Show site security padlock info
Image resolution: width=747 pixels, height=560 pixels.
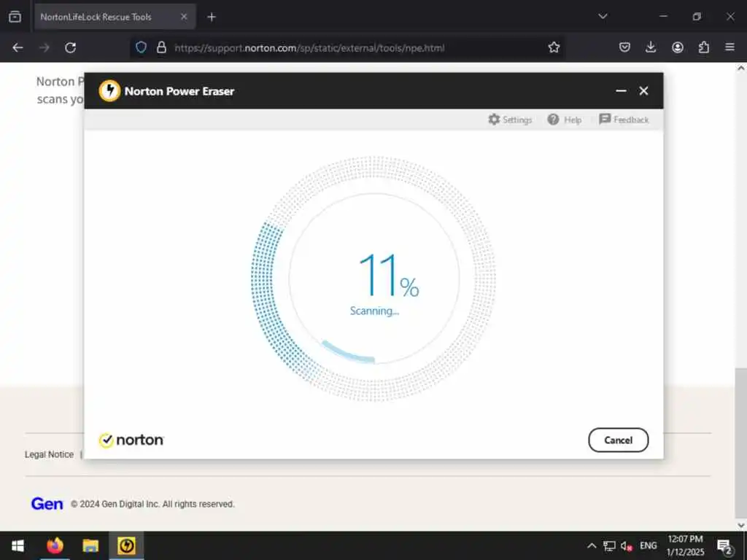point(161,47)
